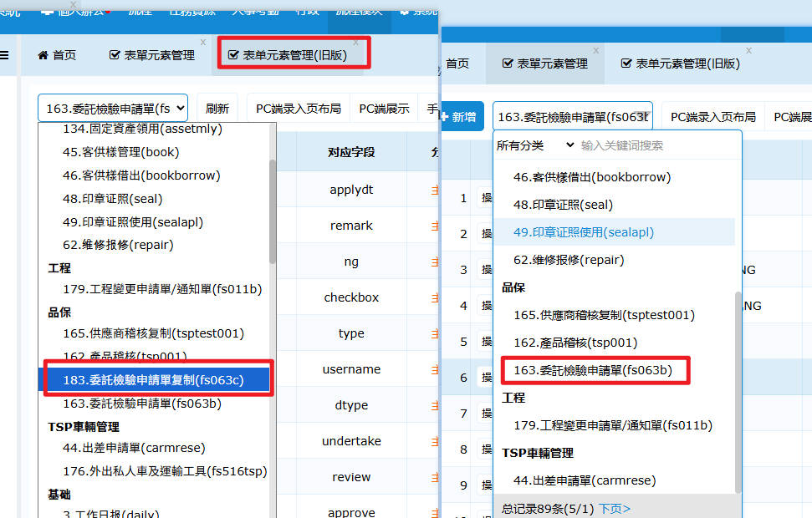The image size is (812, 518).
Task: Select 176.外出私人車及運輸工具(fs516tsp) option
Action: [165, 471]
